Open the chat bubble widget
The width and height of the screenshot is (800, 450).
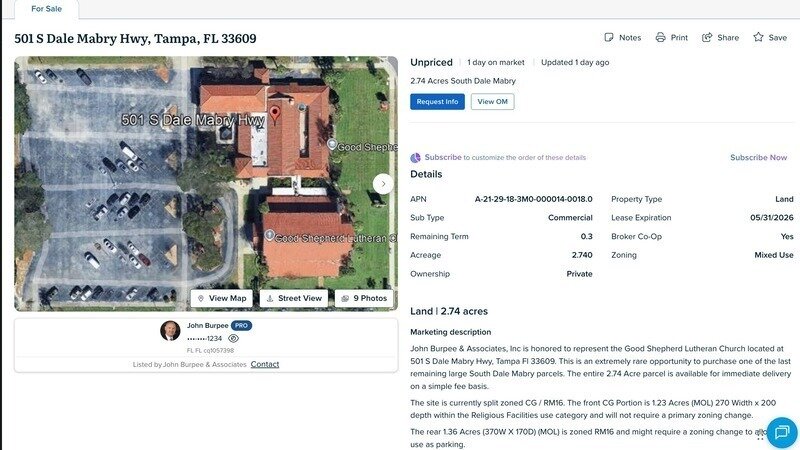tap(782, 433)
